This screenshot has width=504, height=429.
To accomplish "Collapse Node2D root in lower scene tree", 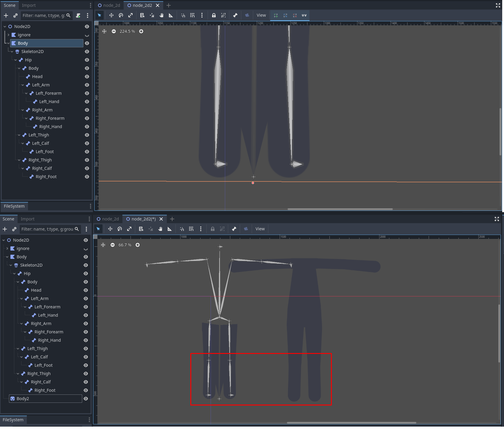I will [x=4, y=240].
